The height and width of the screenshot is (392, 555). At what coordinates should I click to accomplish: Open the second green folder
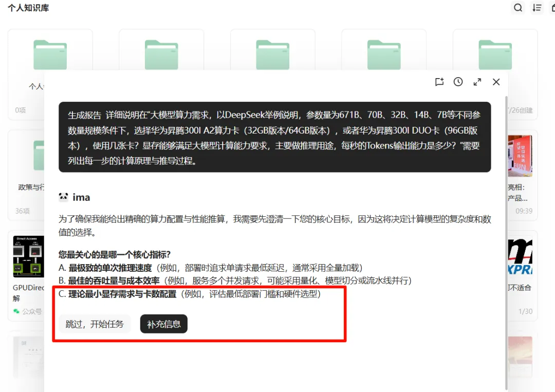161,55
